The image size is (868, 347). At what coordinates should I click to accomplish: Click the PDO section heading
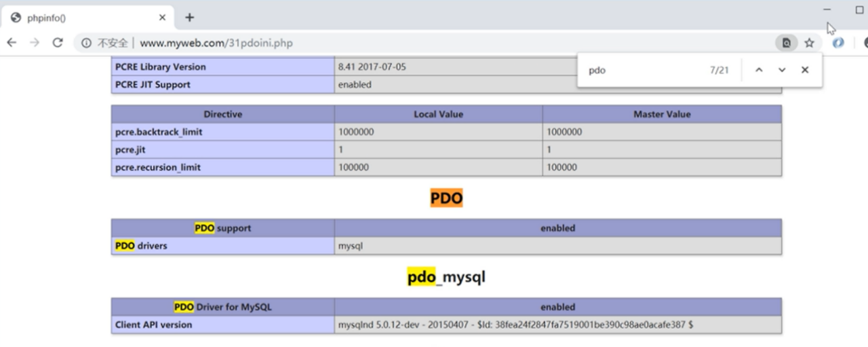(446, 198)
